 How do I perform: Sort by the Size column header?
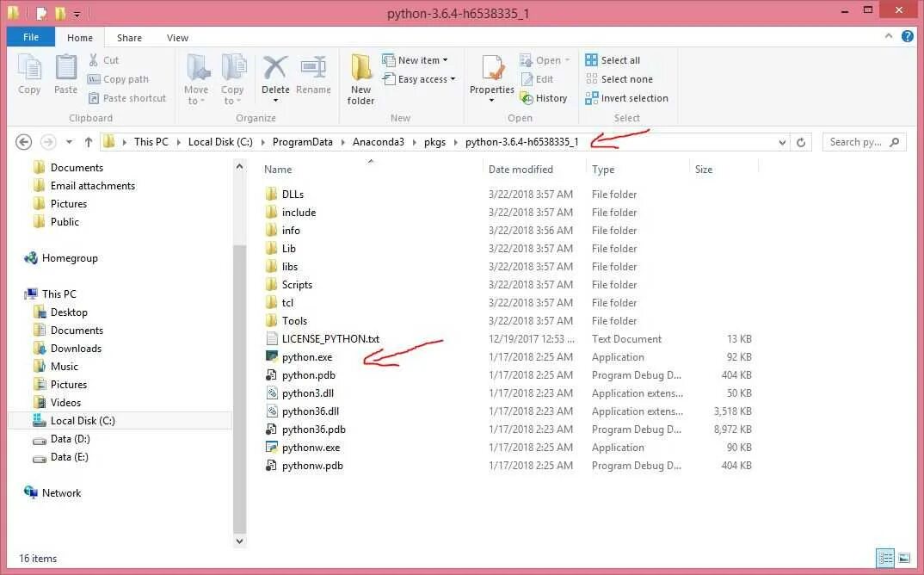[x=704, y=170]
